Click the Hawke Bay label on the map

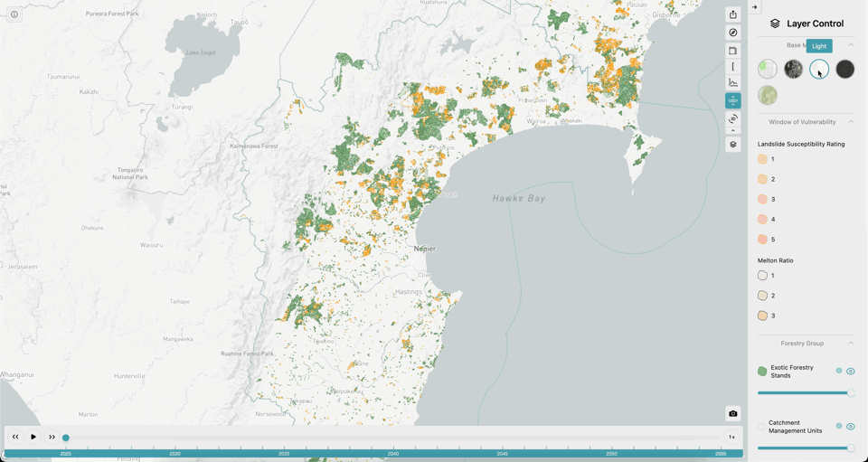pos(519,198)
